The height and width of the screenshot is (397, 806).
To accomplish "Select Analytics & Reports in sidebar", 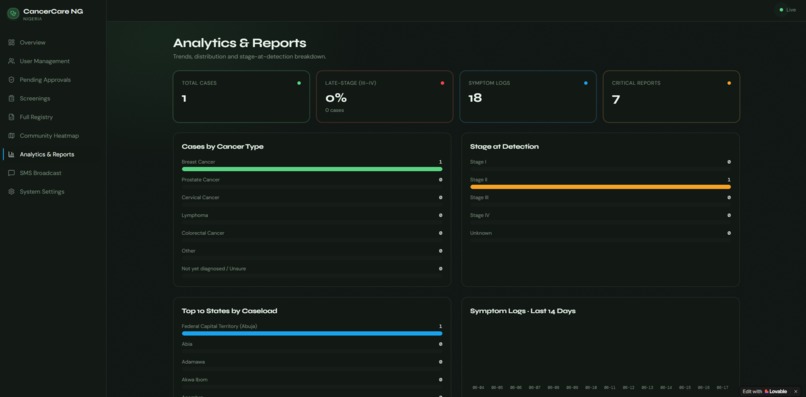I will [x=53, y=154].
